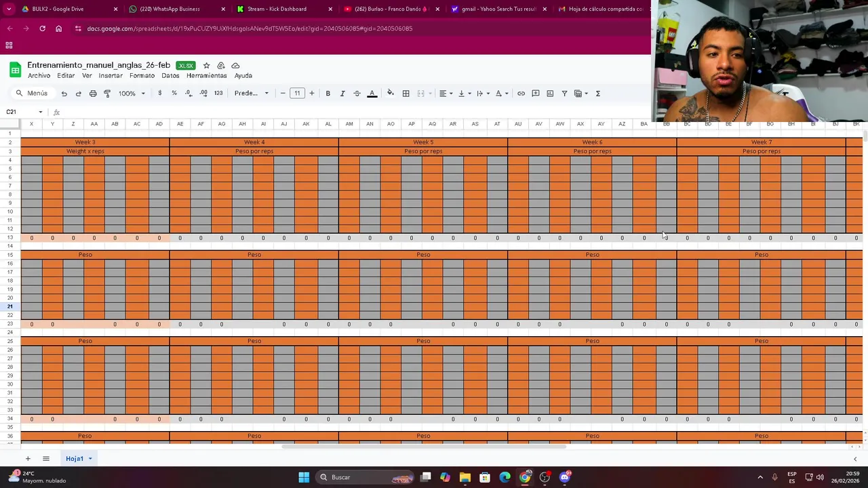Star the Entrenamiento_manuel_anglas document

click(x=206, y=66)
